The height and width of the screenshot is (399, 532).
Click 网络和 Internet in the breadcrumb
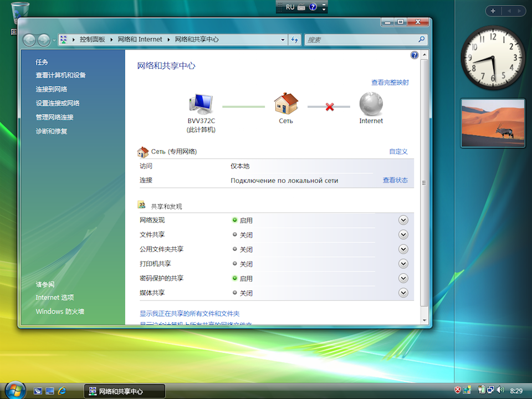tap(140, 40)
